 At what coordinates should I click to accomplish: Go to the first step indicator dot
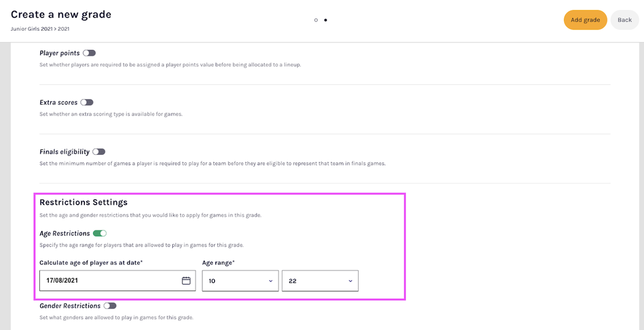[316, 20]
